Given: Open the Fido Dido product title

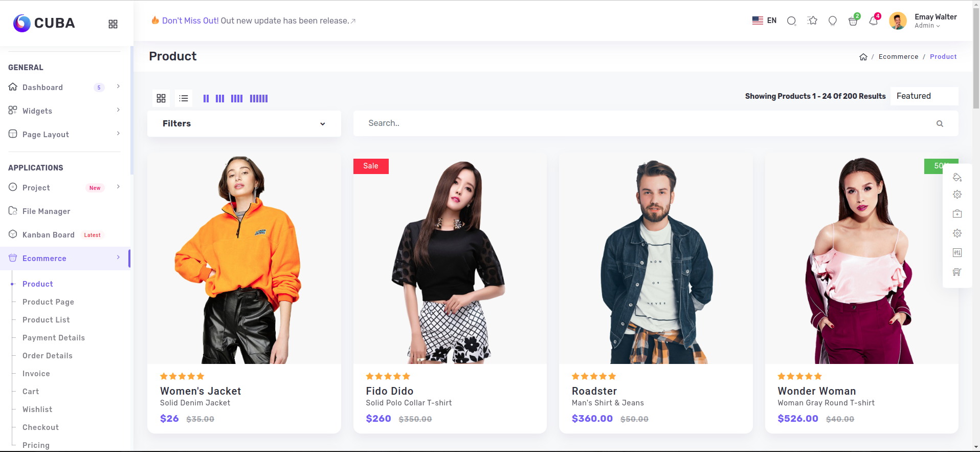Looking at the screenshot, I should tap(390, 391).
